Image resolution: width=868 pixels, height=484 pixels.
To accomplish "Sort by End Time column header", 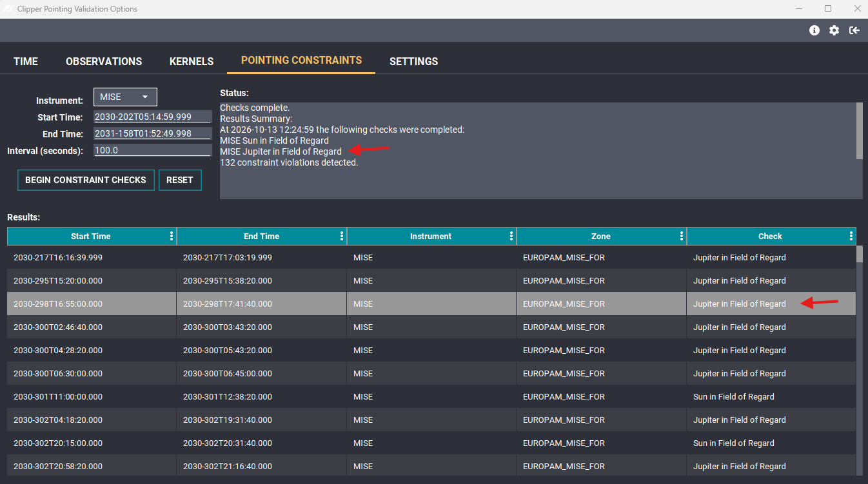I will [261, 237].
